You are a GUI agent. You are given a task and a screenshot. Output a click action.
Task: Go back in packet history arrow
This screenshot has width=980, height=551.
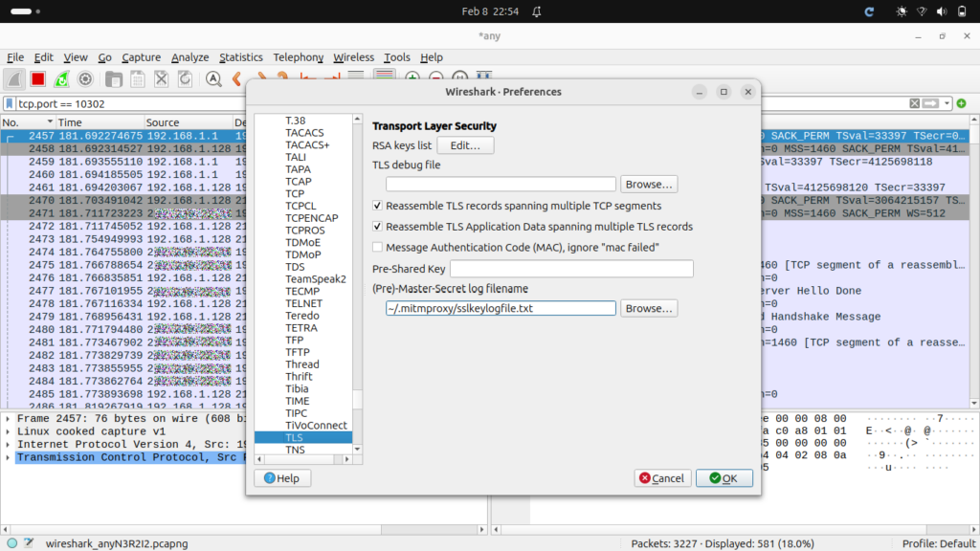tap(237, 79)
